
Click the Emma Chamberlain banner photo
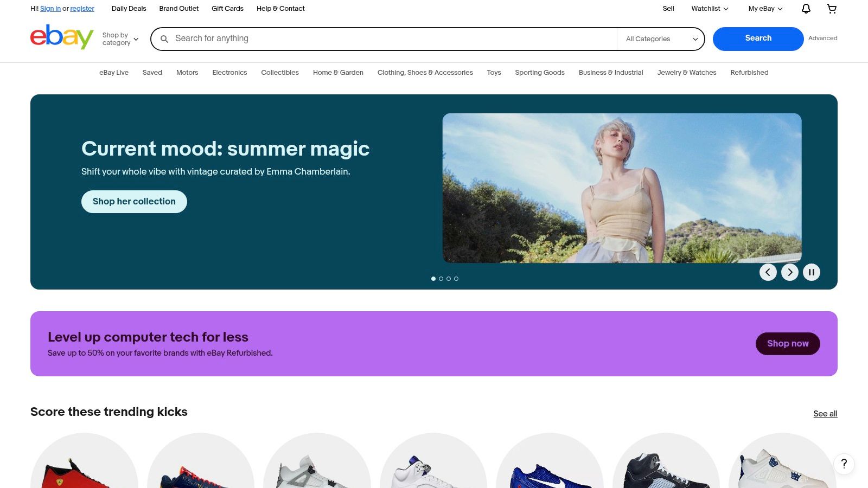point(622,188)
